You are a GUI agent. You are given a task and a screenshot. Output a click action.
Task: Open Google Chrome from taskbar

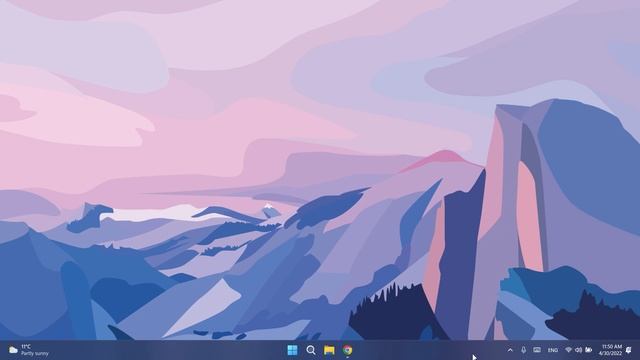click(x=347, y=350)
